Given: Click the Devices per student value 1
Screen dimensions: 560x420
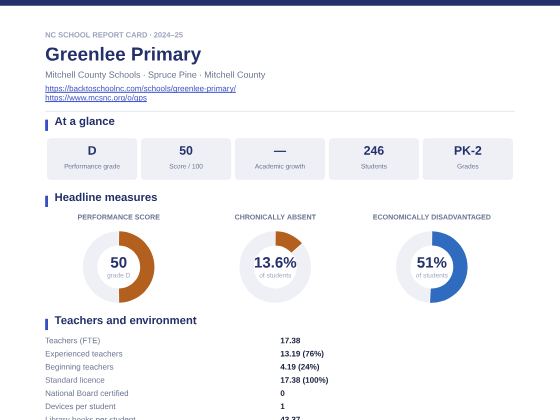Looking at the screenshot, I should click(282, 406).
